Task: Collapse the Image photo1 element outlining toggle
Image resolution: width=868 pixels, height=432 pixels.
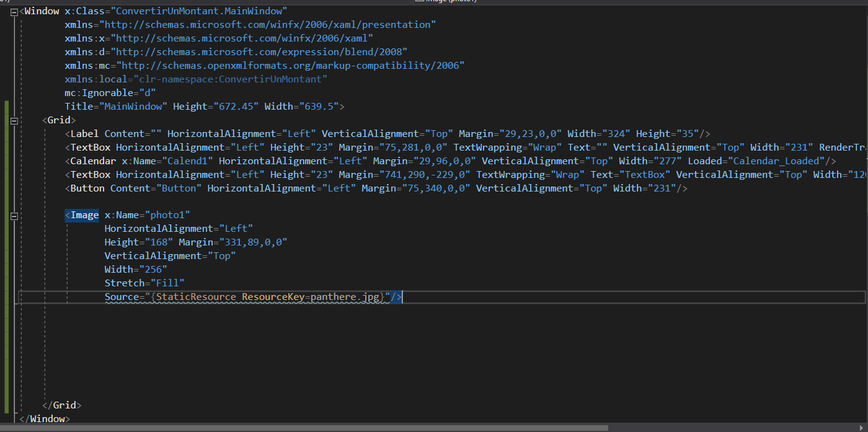Action: 14,216
